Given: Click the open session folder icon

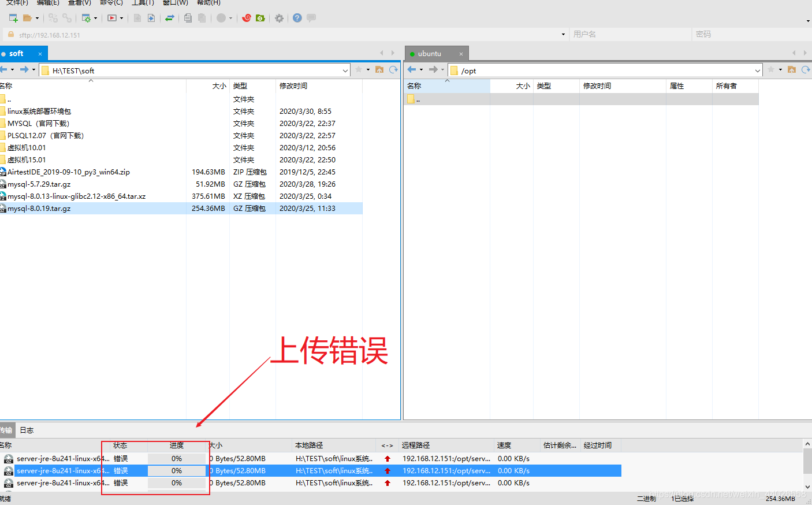Looking at the screenshot, I should pyautogui.click(x=27, y=18).
